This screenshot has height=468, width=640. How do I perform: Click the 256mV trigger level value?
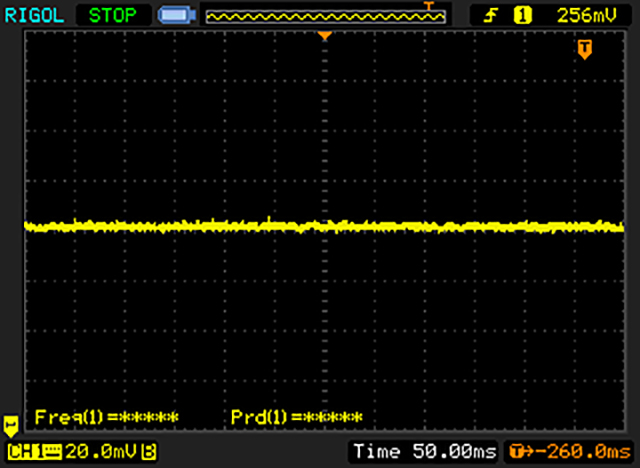coord(587,16)
